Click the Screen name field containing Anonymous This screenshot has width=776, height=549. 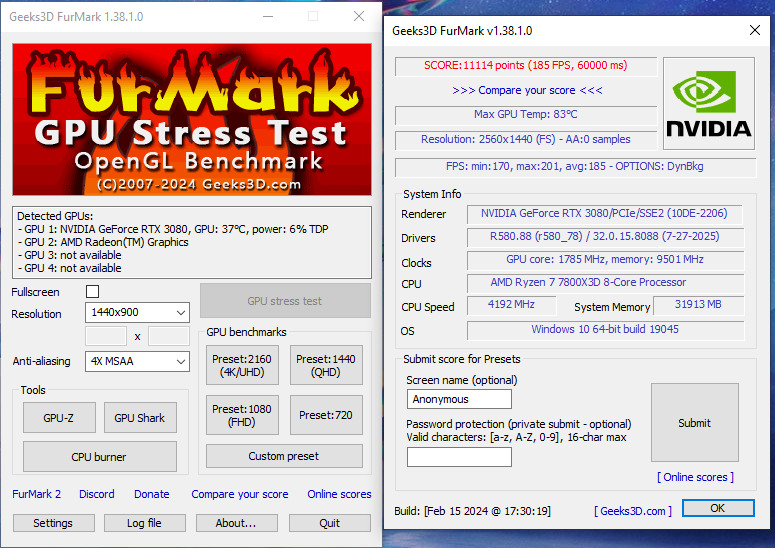coord(459,399)
